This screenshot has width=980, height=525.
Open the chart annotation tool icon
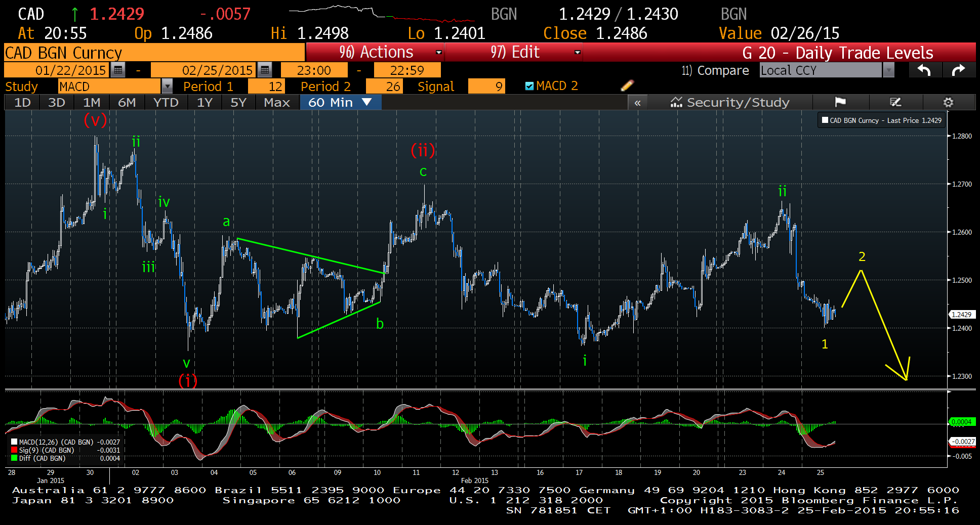pos(895,102)
